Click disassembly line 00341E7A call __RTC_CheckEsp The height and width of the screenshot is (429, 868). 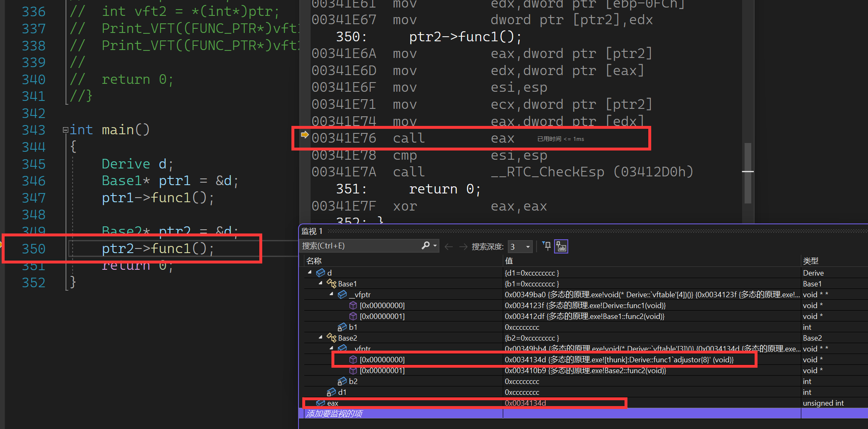(502, 172)
